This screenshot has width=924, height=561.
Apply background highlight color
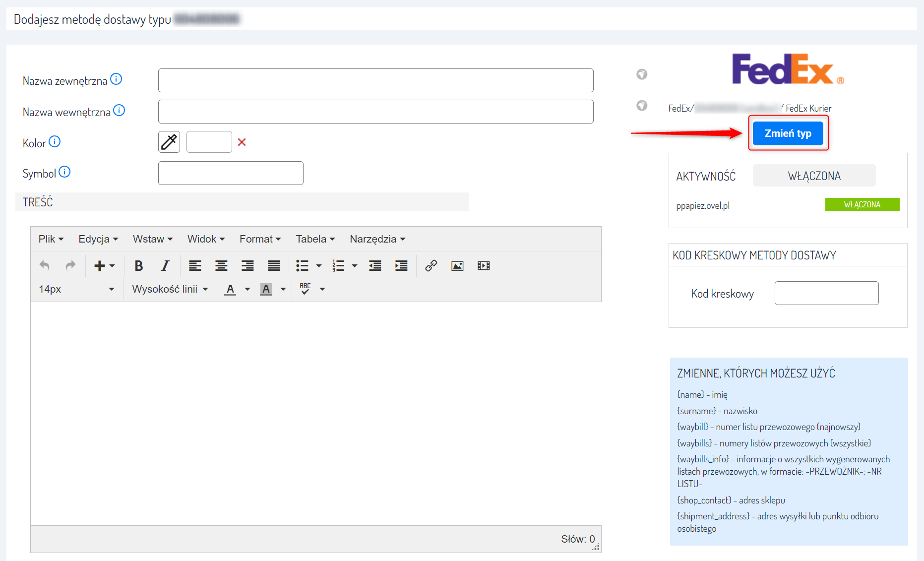coord(266,289)
